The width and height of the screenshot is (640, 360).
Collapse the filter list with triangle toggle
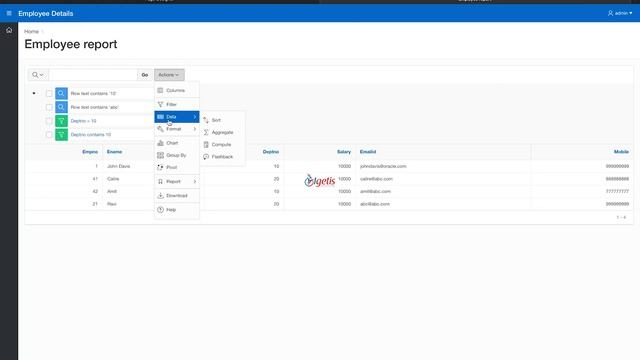coord(34,93)
